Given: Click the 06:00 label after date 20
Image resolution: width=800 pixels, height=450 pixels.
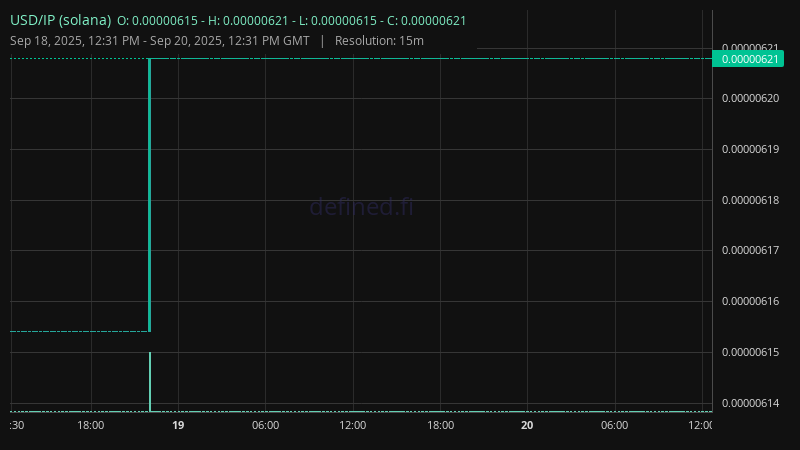Looking at the screenshot, I should [614, 425].
